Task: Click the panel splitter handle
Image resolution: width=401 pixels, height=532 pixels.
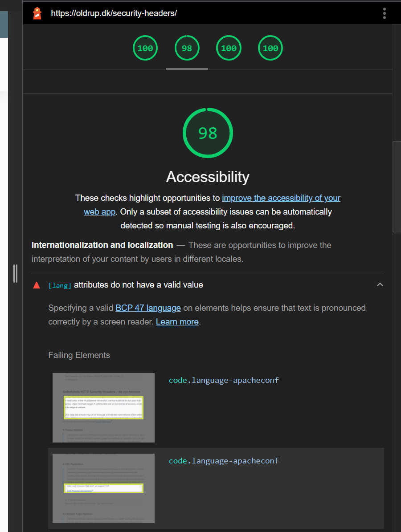Action: (15, 273)
